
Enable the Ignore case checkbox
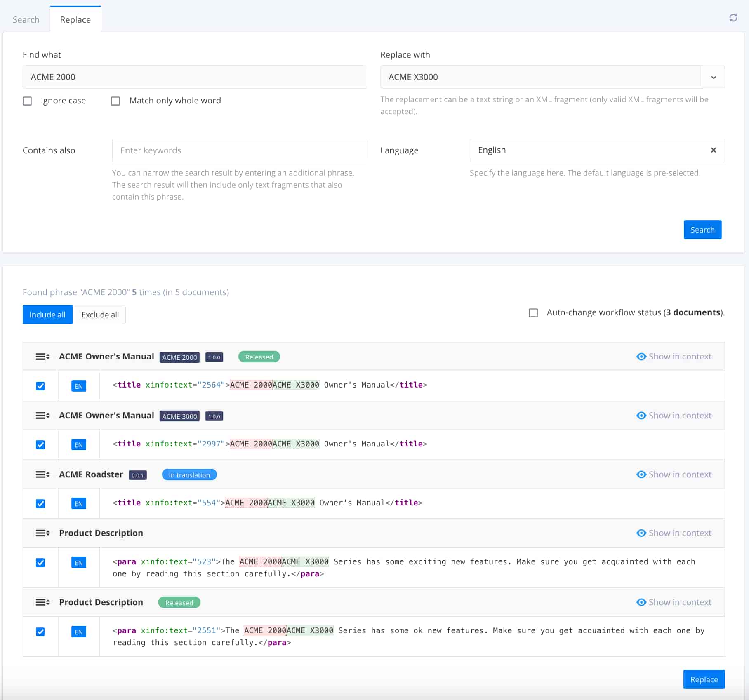tap(27, 101)
